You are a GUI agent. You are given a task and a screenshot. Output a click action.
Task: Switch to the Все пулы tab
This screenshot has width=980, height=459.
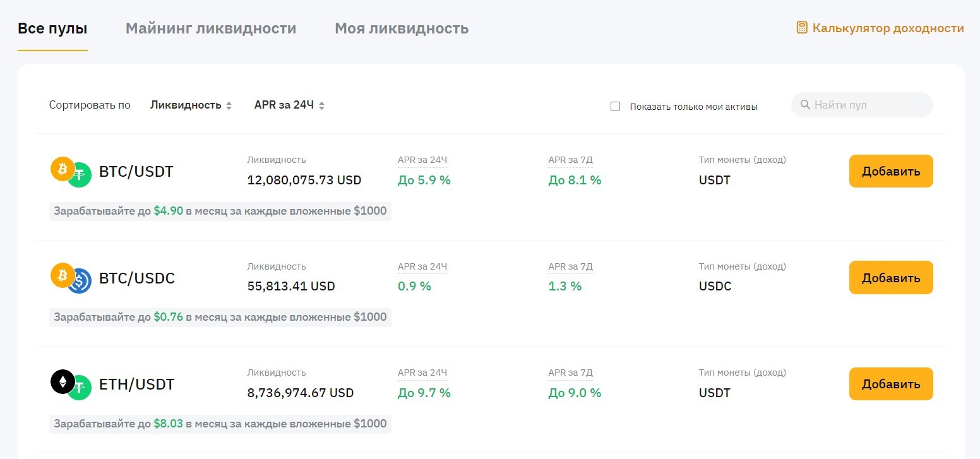click(x=52, y=28)
